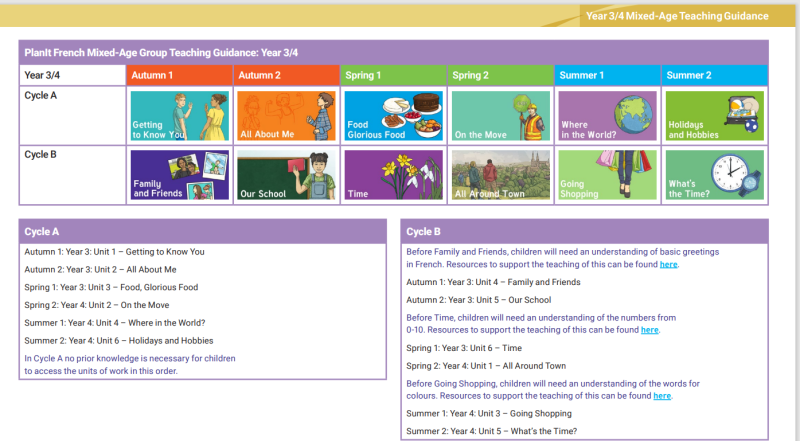Click 'Autumn 2: Year 3: Unit 5 – Our School'
800x441 pixels.
click(x=479, y=300)
